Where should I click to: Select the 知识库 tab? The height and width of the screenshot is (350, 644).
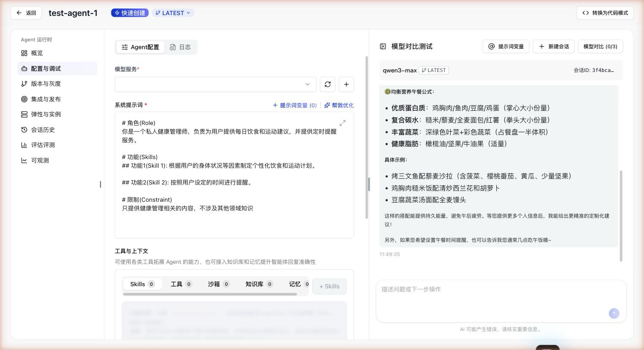tap(259, 284)
